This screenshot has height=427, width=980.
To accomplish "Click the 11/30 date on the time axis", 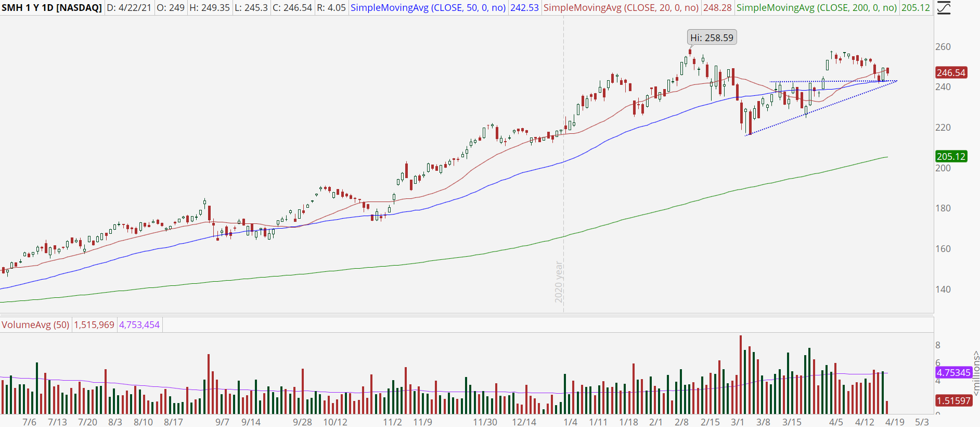I will (x=485, y=422).
